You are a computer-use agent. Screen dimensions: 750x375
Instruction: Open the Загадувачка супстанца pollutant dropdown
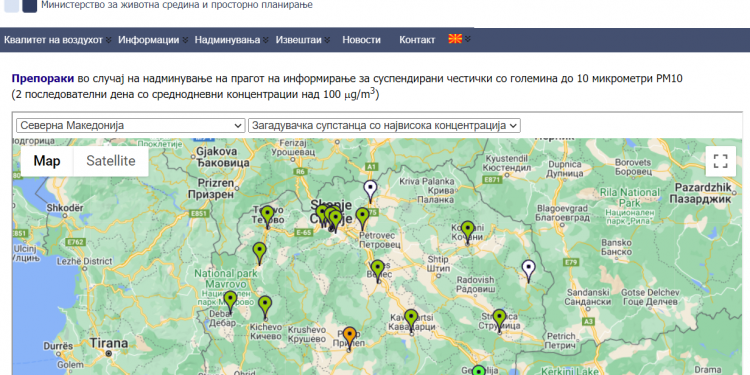pos(384,126)
